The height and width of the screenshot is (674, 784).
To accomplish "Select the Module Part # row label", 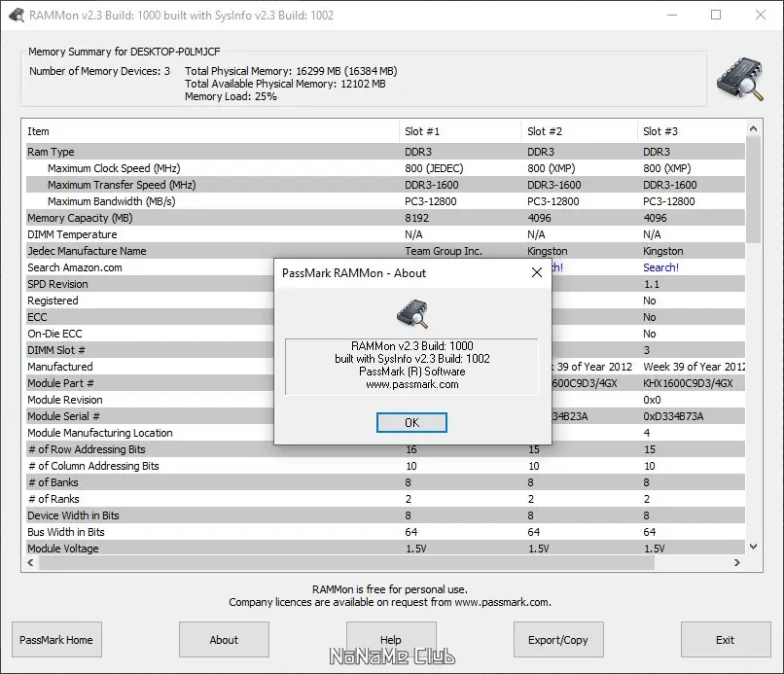I will pyautogui.click(x=60, y=383).
